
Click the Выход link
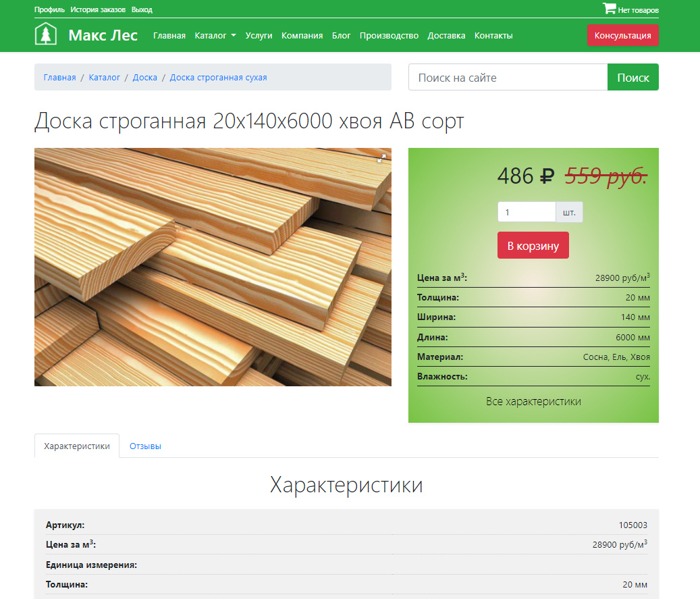pyautogui.click(x=142, y=9)
